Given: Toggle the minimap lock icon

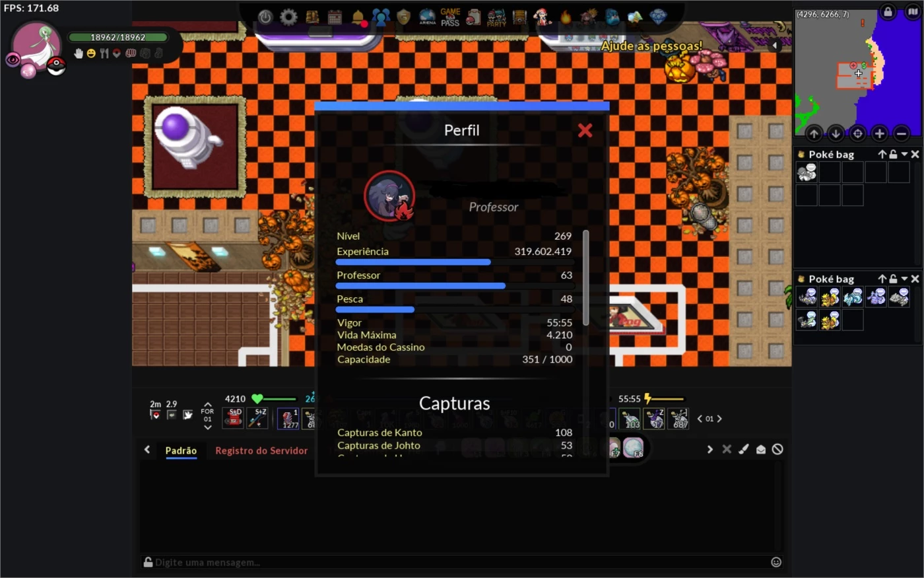Looking at the screenshot, I should pos(888,12).
